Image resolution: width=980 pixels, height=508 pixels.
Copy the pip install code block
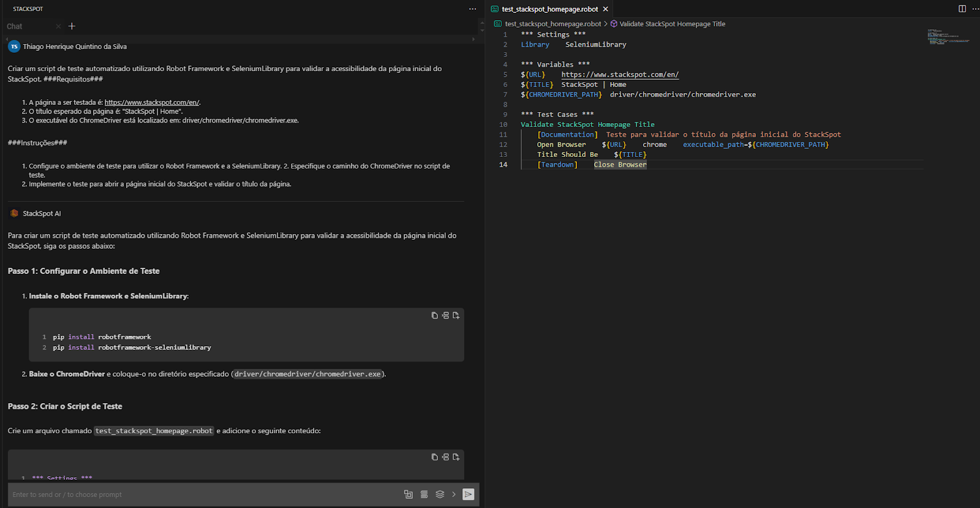(434, 315)
